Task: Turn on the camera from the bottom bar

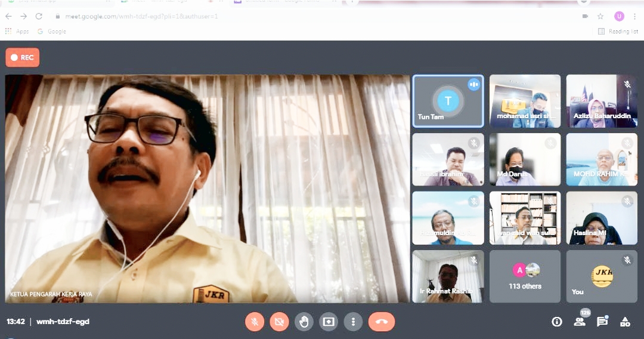Action: point(279,322)
